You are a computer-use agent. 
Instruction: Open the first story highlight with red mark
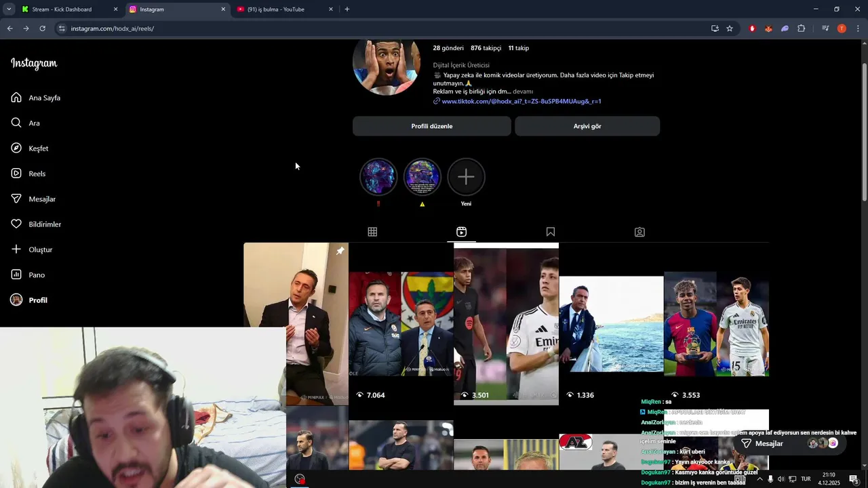(x=378, y=177)
